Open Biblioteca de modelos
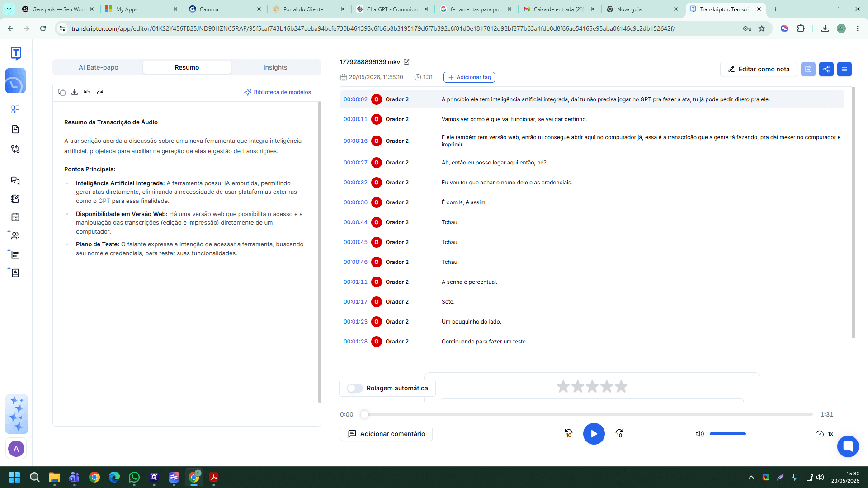The image size is (868, 488). point(278,92)
